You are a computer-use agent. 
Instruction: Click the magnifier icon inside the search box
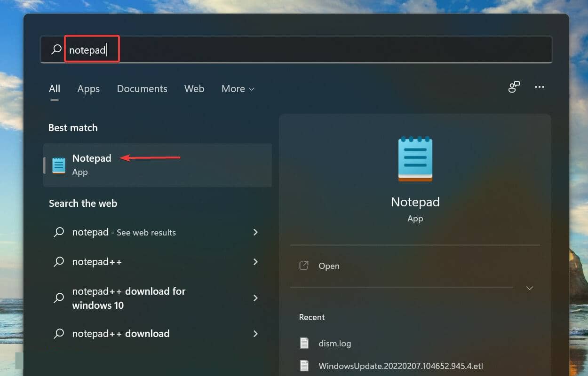point(56,49)
